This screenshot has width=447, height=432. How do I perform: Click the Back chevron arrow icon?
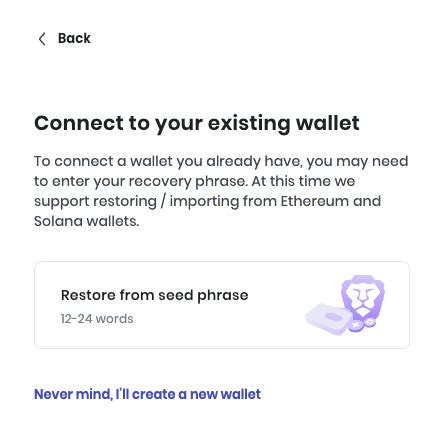tap(42, 39)
